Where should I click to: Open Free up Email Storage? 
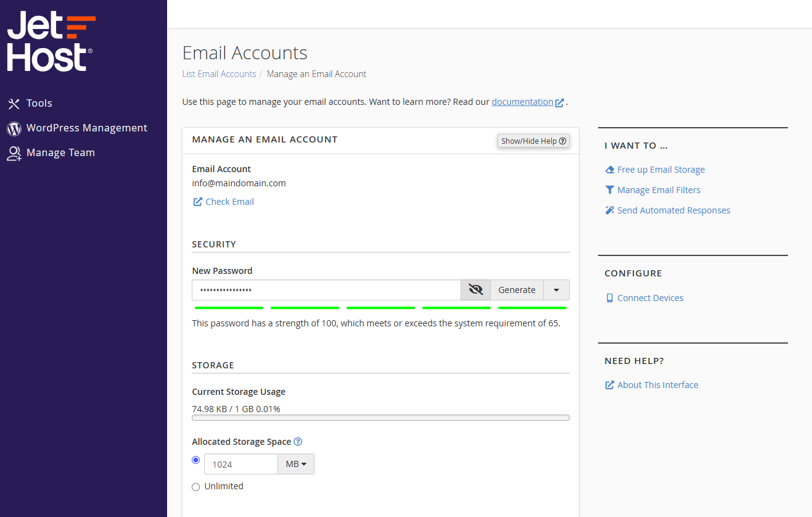click(661, 170)
